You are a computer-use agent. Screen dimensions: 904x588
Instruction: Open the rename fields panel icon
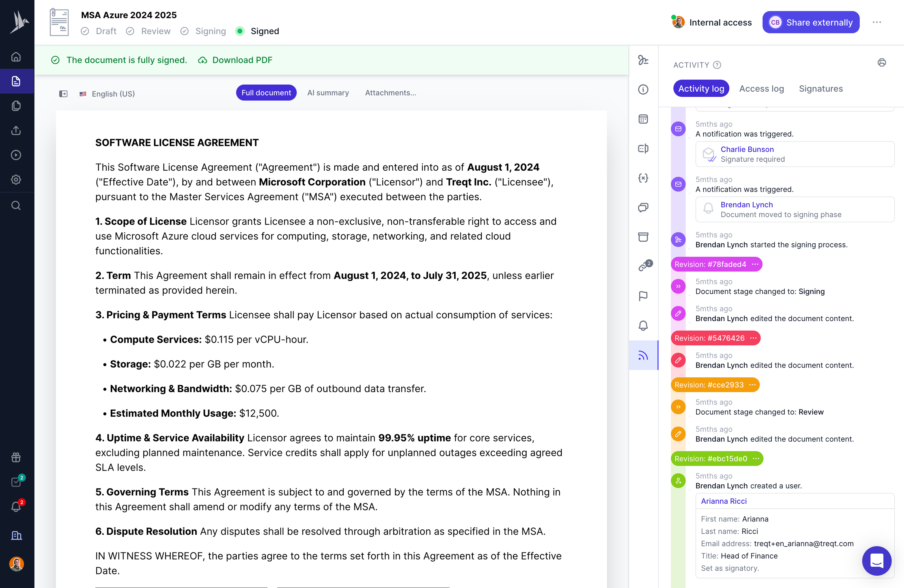point(643,148)
